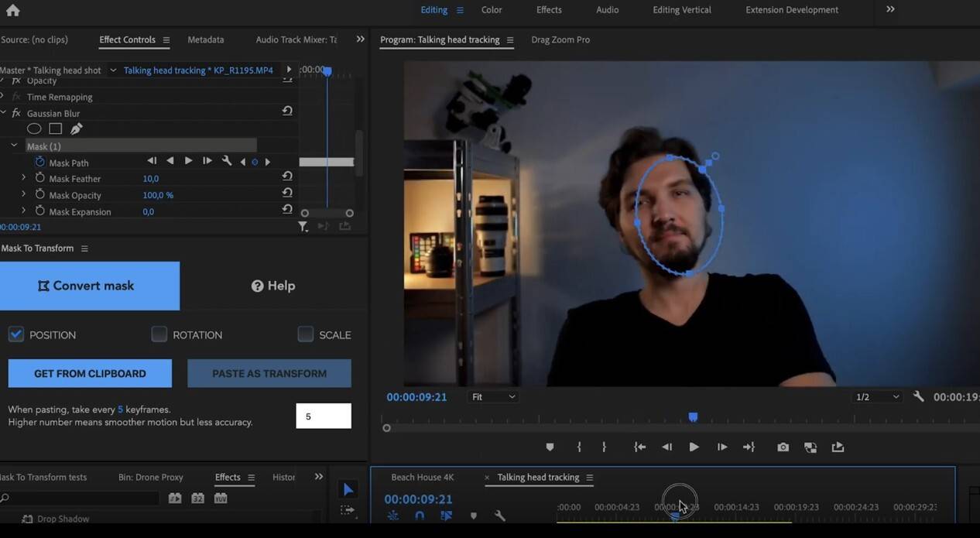This screenshot has width=980, height=538.
Task: Enable the SCALE checkbox
Action: click(x=306, y=334)
